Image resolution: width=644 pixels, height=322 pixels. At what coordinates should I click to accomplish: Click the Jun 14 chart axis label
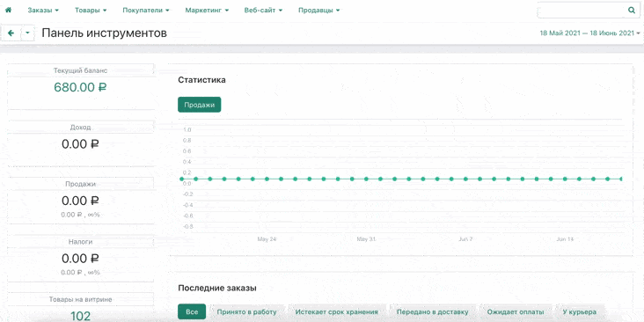pyautogui.click(x=565, y=239)
